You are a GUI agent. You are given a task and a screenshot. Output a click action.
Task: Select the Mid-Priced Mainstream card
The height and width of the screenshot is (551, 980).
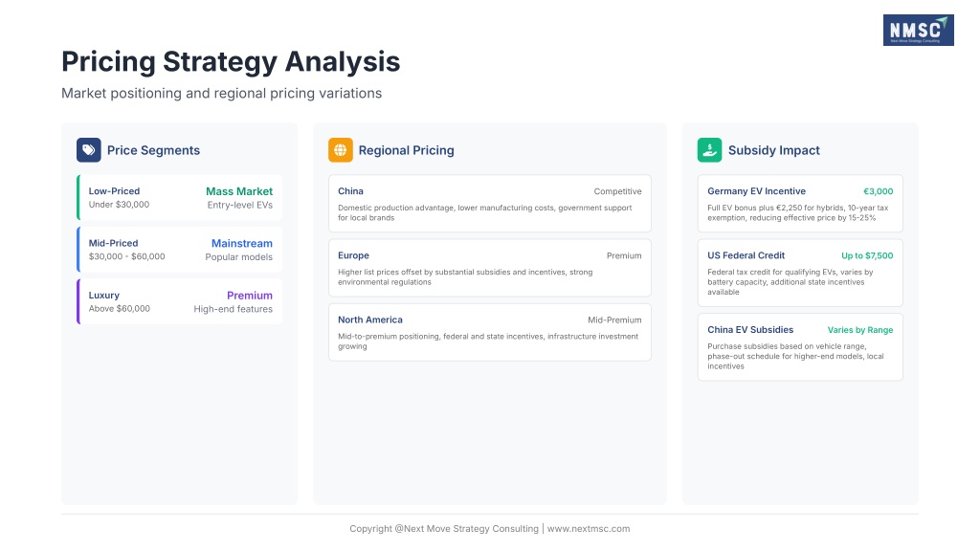click(180, 250)
